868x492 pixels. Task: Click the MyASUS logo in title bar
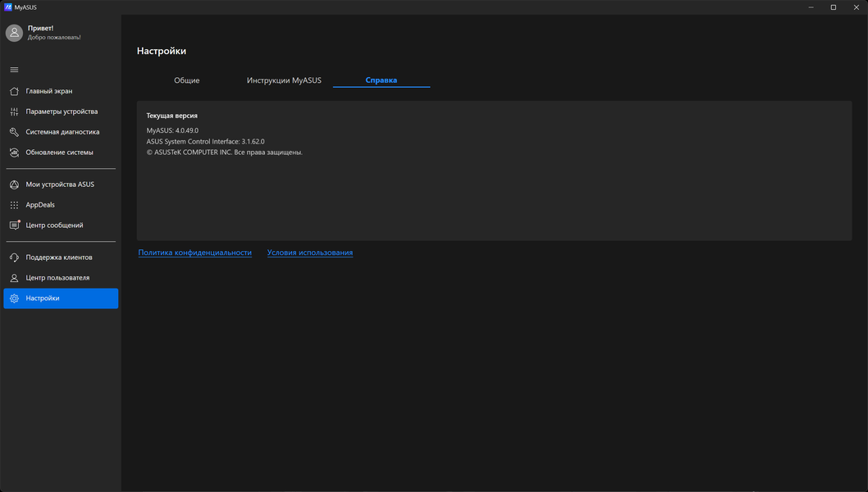click(7, 7)
